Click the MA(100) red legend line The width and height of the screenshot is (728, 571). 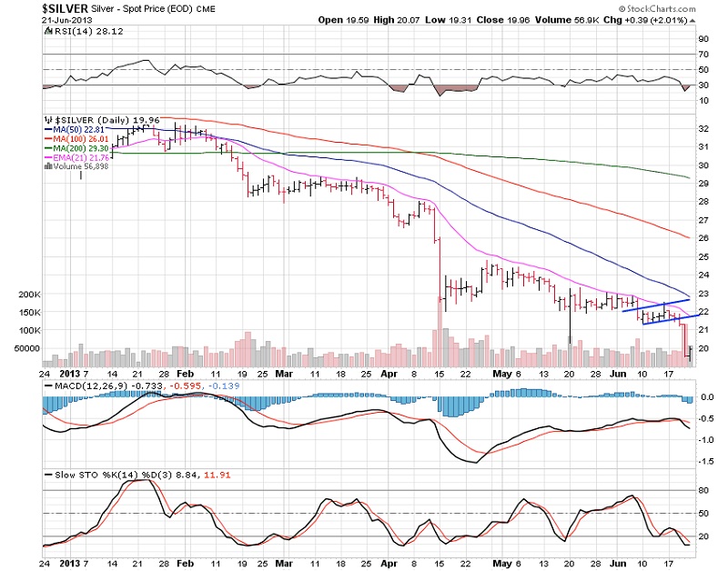(48, 139)
